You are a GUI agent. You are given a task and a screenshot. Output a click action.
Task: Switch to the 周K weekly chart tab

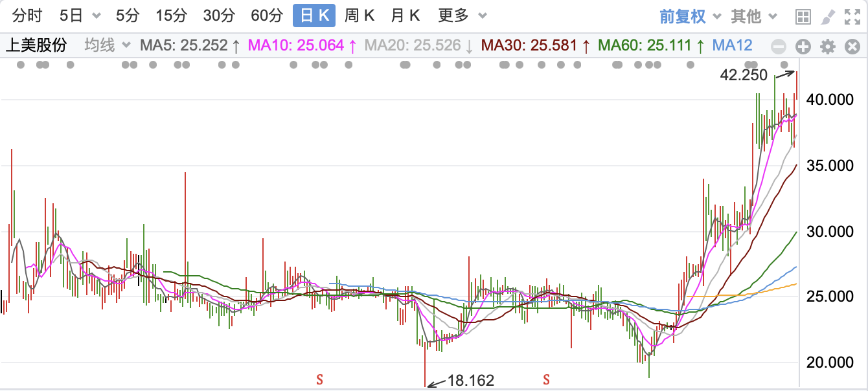[360, 16]
